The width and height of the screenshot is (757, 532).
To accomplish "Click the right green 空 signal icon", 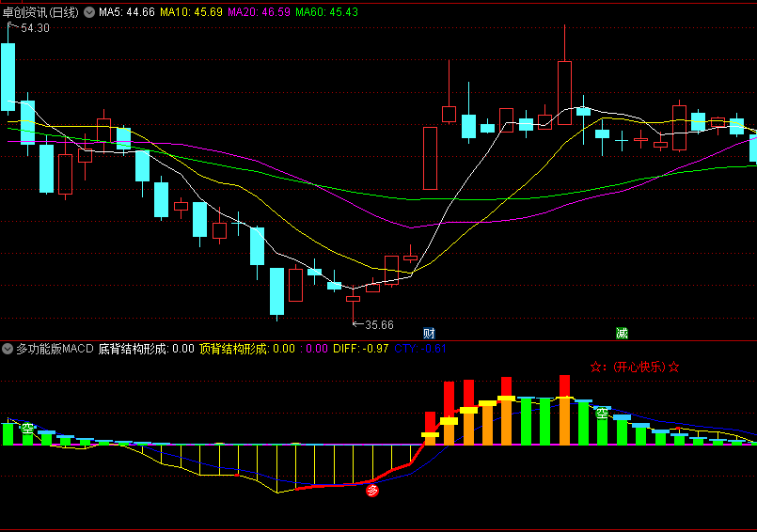I will click(x=602, y=414).
